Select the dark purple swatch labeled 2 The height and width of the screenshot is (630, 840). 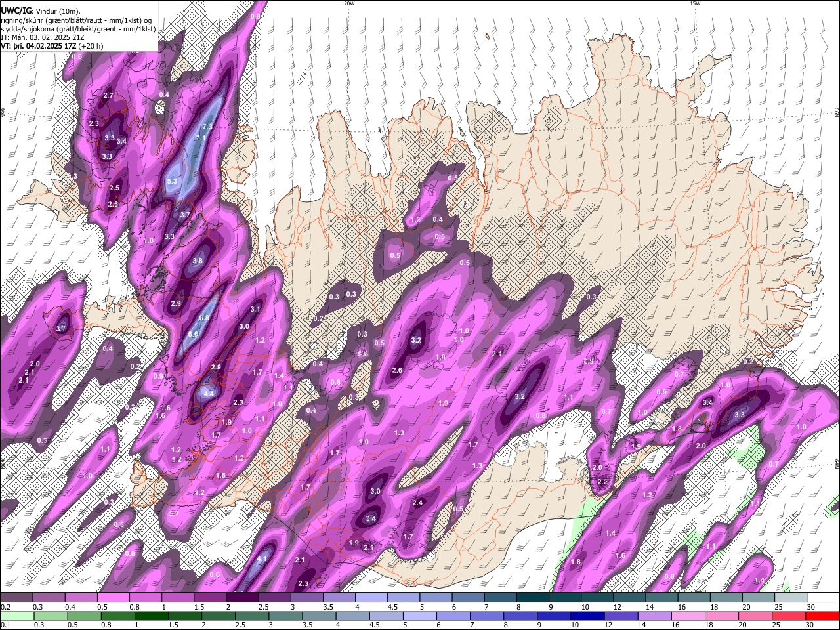241,598
